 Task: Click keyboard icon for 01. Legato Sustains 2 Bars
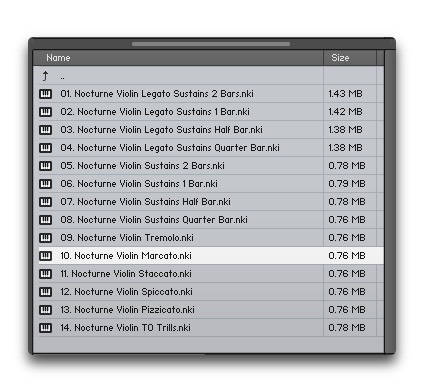point(45,94)
